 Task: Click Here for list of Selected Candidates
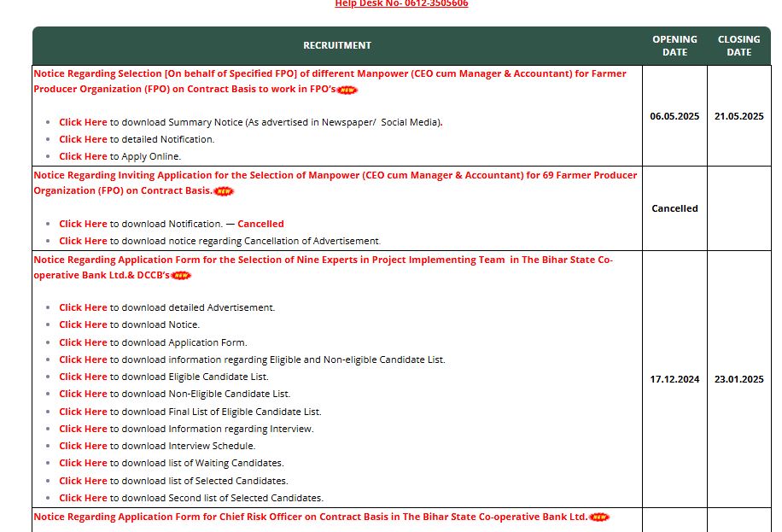pos(83,481)
